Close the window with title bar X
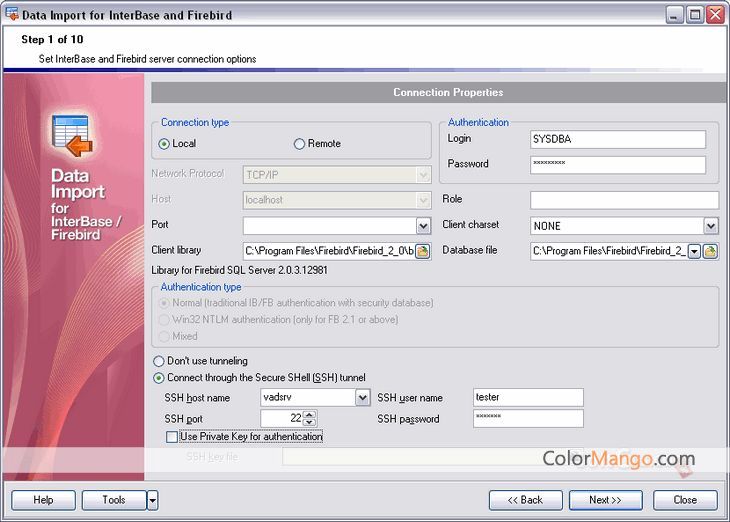Screen dimensions: 730x522 click(x=715, y=15)
